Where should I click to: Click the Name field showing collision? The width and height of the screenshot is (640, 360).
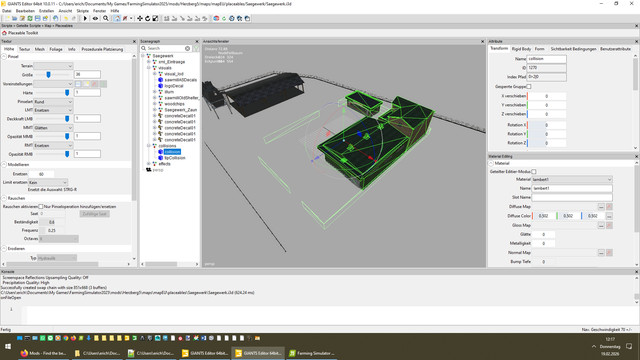click(546, 59)
